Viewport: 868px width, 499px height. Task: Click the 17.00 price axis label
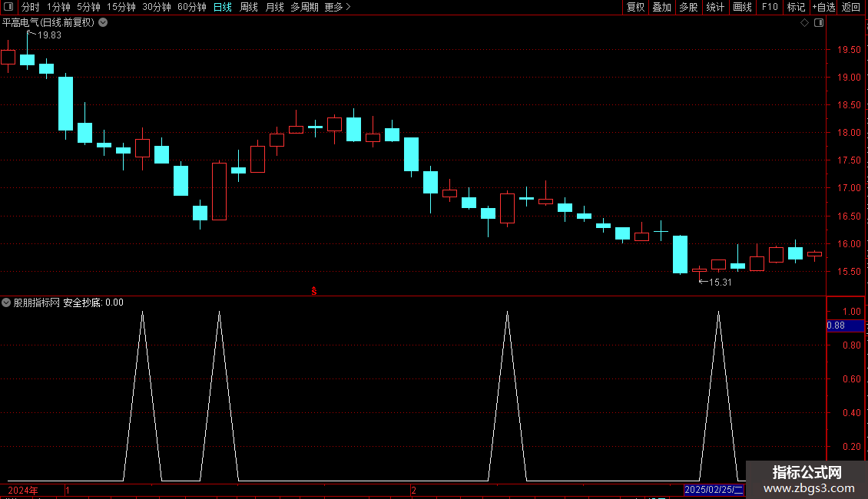(x=849, y=188)
